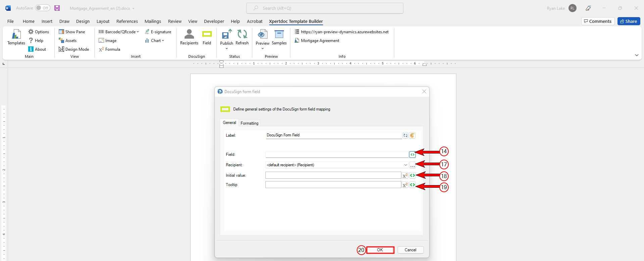Open the Assets panel button
The height and width of the screenshot is (261, 644).
point(68,40)
